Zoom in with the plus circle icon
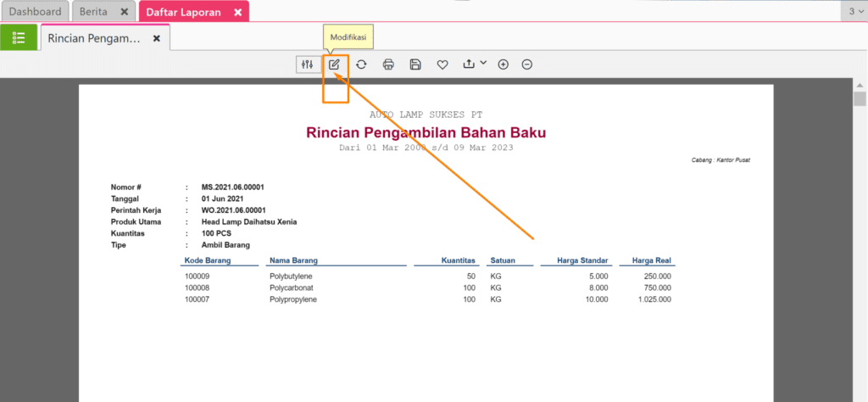This screenshot has width=868, height=402. click(504, 64)
